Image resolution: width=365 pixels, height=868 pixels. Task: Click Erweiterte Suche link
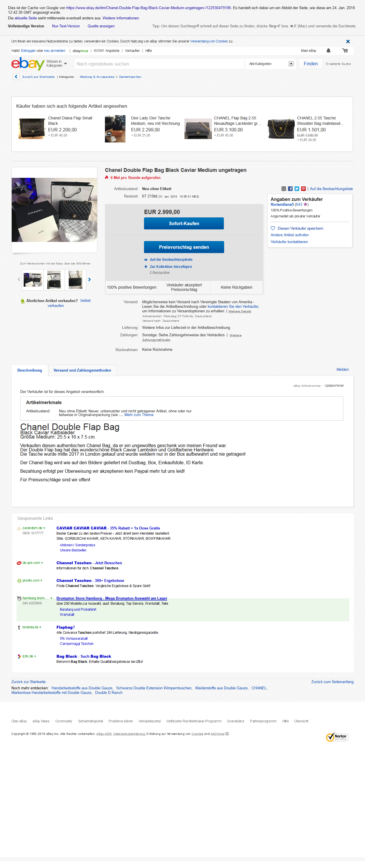point(338,64)
